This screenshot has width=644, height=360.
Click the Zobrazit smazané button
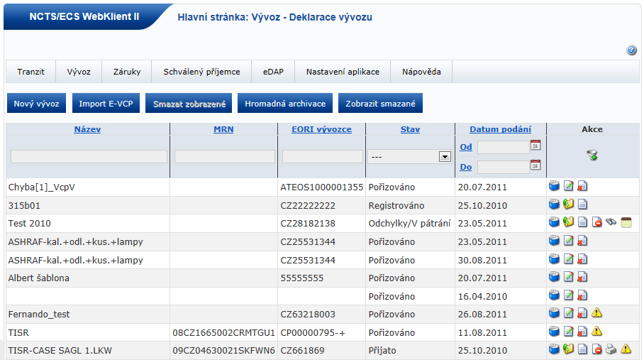380,104
